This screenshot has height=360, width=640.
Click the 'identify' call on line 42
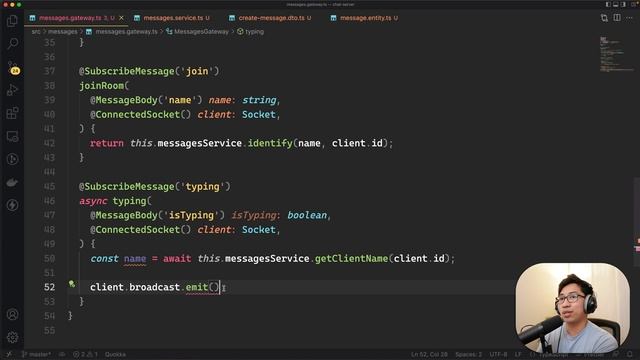pyautogui.click(x=270, y=143)
